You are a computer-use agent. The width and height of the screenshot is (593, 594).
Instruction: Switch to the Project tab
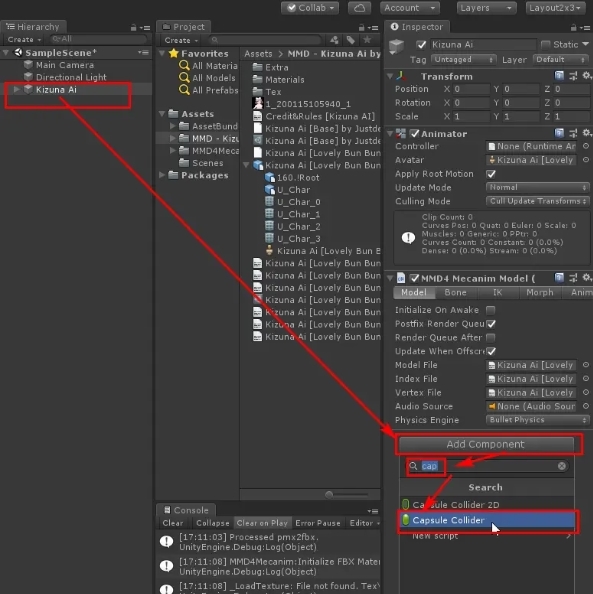point(183,27)
